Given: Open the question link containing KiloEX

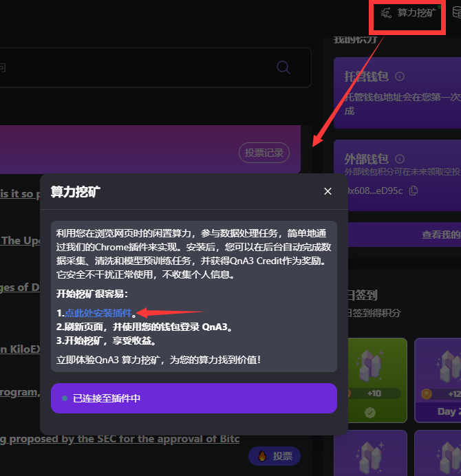Looking at the screenshot, I should tap(20, 349).
